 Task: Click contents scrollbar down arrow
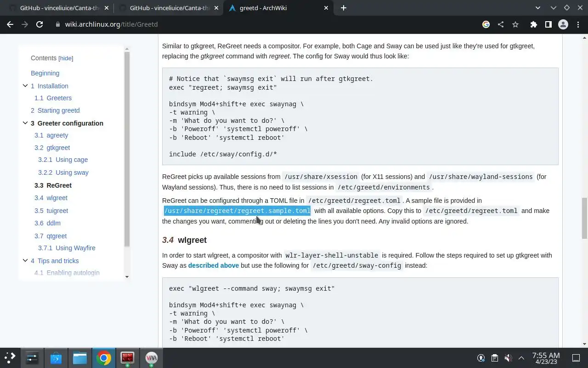point(127,277)
